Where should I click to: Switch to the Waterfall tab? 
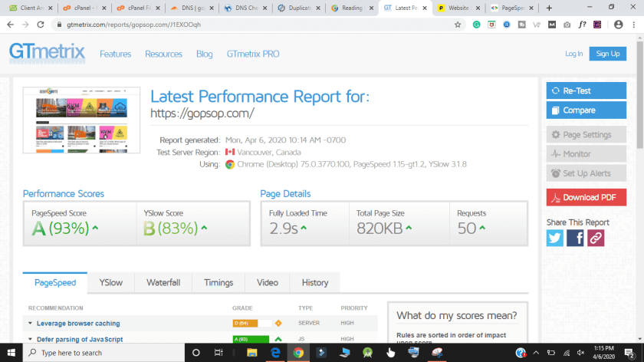pyautogui.click(x=163, y=283)
